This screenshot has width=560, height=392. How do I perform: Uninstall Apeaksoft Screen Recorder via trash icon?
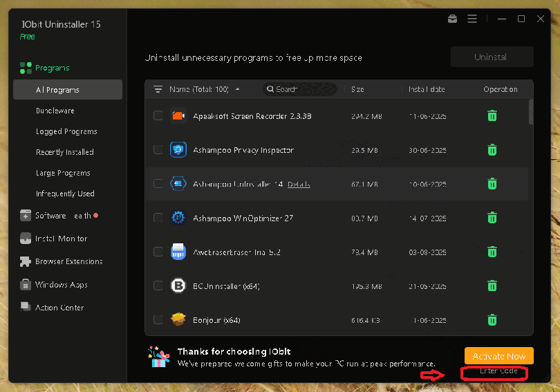coord(492,115)
